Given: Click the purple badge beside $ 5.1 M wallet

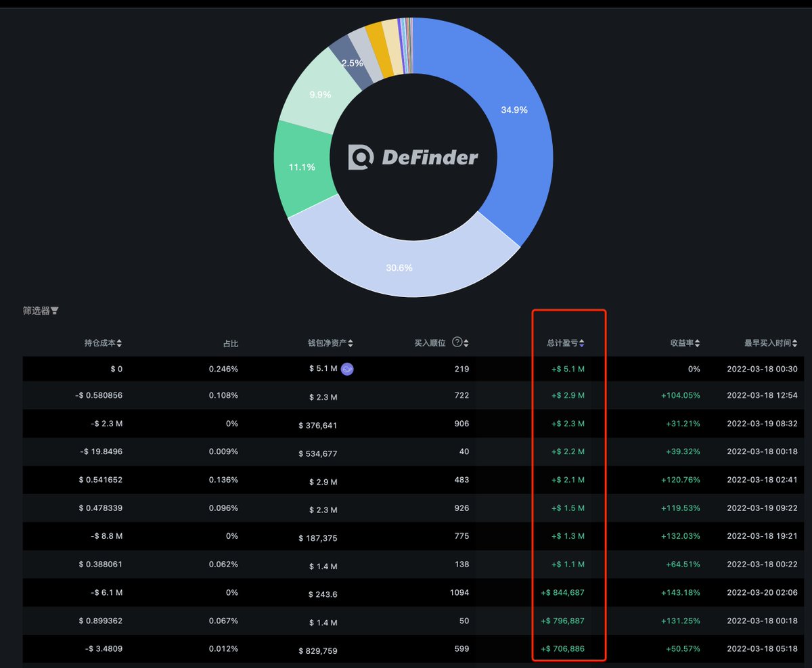Looking at the screenshot, I should 348,369.
